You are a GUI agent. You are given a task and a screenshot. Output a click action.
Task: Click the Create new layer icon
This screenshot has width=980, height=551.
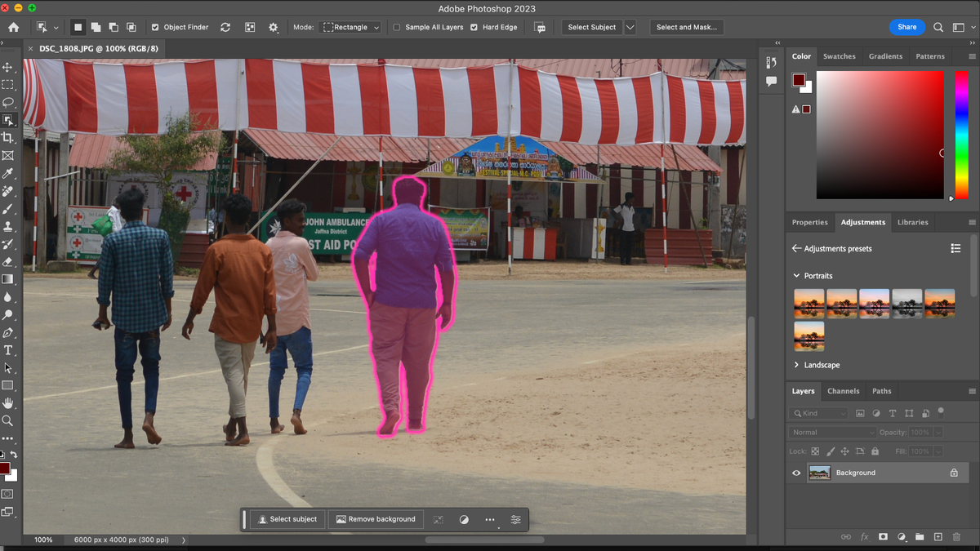(938, 536)
